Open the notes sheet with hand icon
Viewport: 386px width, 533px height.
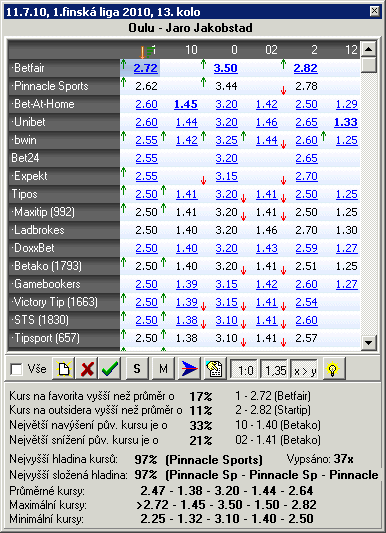coord(214,368)
